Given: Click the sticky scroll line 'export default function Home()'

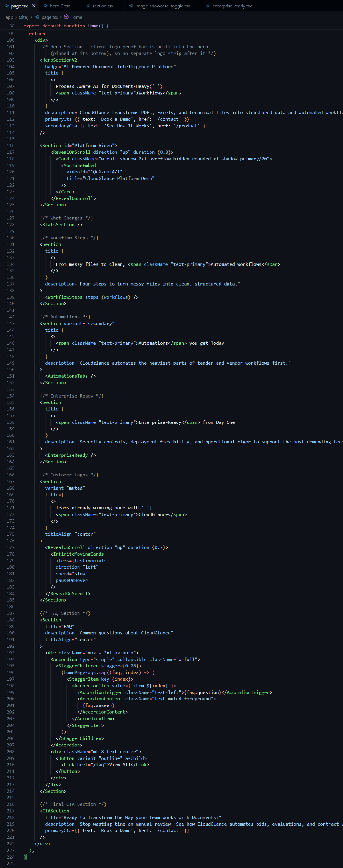Looking at the screenshot, I should 66,26.
